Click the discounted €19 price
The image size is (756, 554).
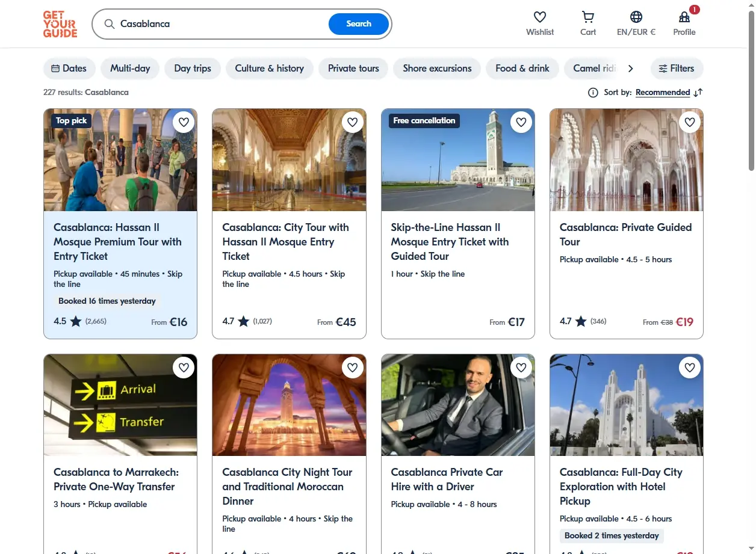click(x=684, y=322)
